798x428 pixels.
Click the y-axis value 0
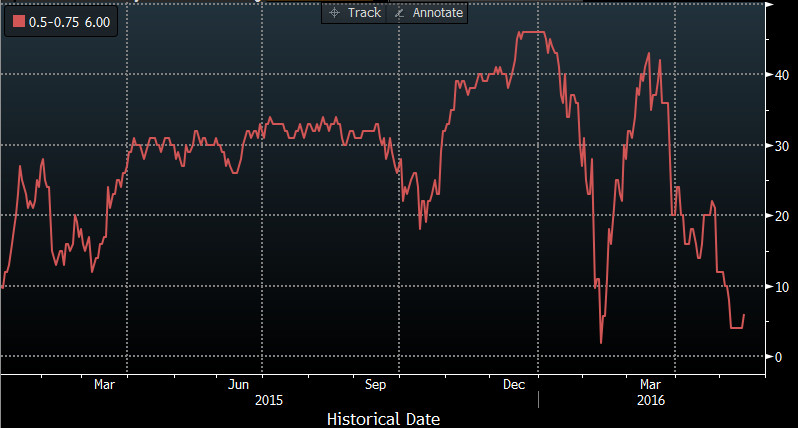coord(778,357)
